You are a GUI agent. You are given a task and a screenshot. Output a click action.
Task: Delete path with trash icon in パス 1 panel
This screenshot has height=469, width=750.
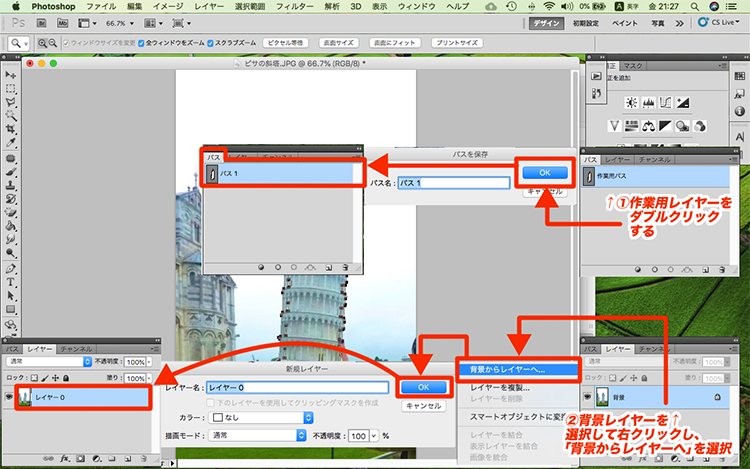point(345,268)
